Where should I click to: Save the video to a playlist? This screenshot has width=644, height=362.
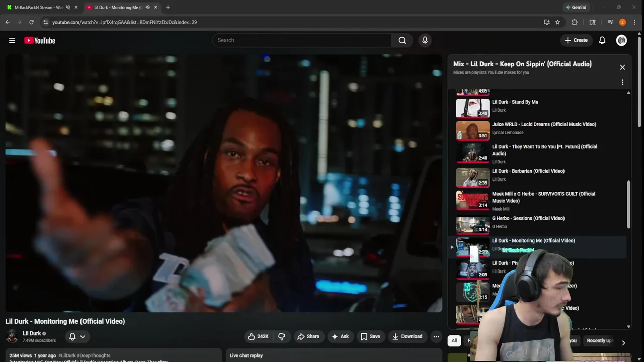[x=370, y=336]
